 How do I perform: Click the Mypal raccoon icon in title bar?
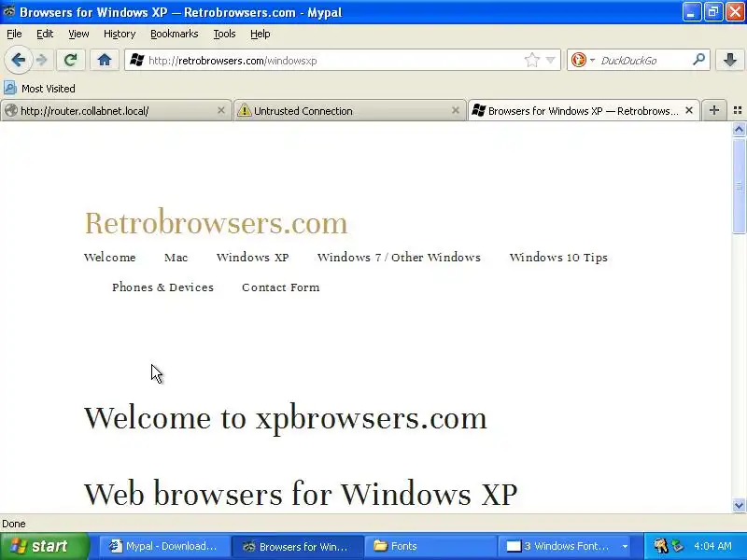coord(9,12)
